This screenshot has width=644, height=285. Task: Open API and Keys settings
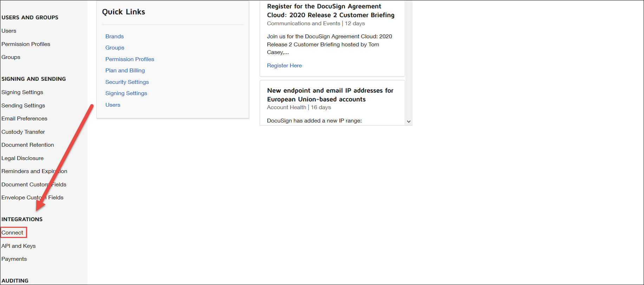(19, 246)
